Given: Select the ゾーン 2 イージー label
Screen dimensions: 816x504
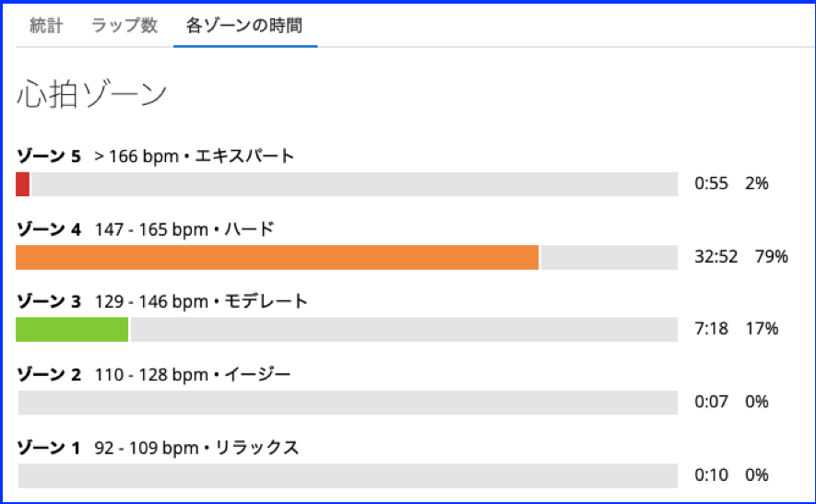Looking at the screenshot, I should tap(154, 374).
